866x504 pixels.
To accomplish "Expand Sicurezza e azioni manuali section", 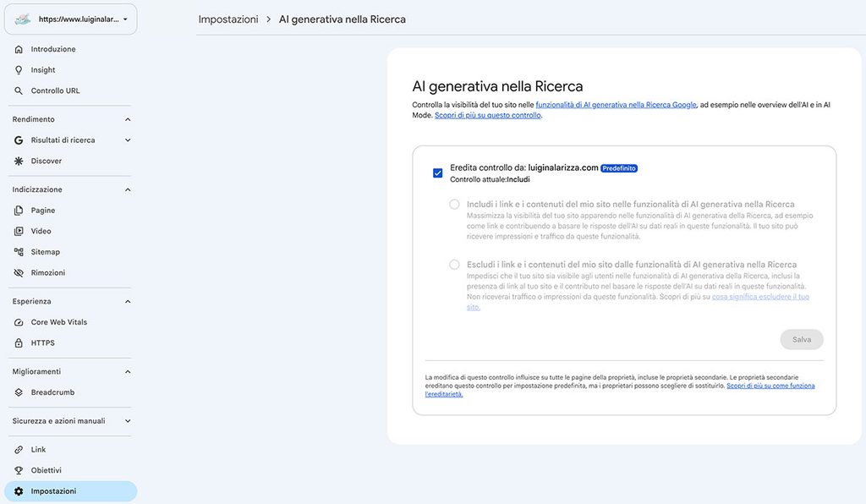I will [128, 421].
